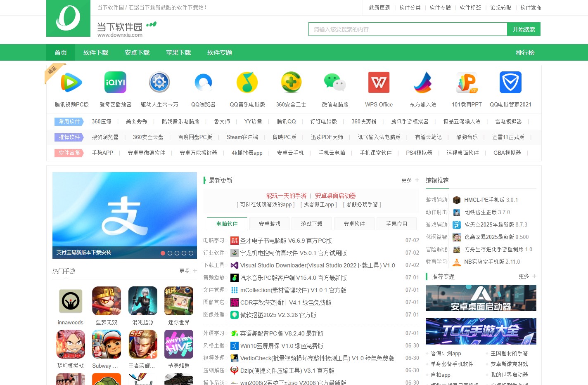This screenshot has height=385, width=588.
Task: Open the Steam客户端 link
Action: click(242, 137)
